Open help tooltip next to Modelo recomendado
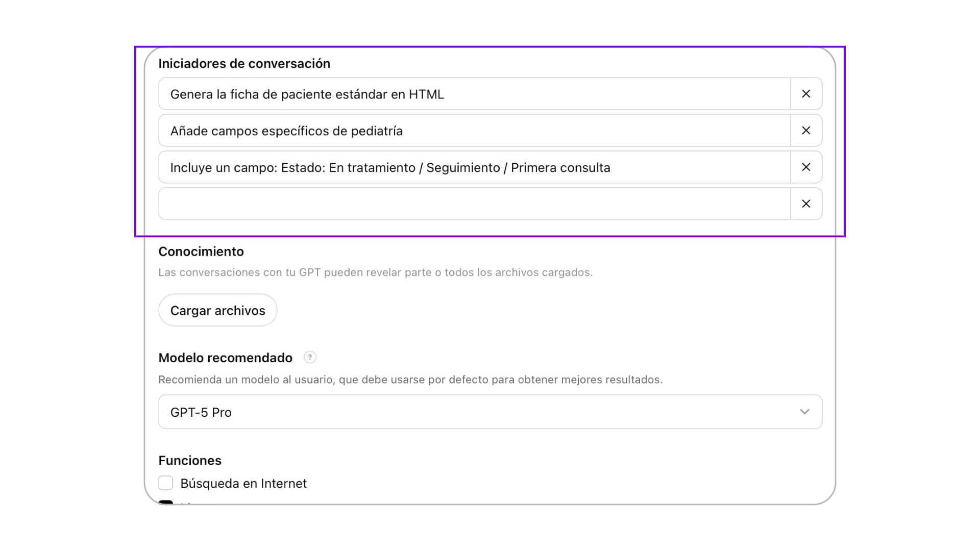 click(310, 358)
